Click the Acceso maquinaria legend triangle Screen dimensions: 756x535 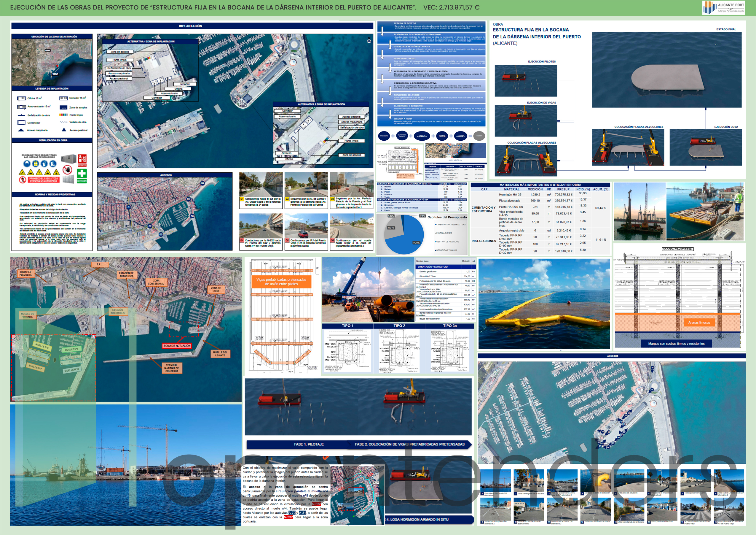coord(21,130)
